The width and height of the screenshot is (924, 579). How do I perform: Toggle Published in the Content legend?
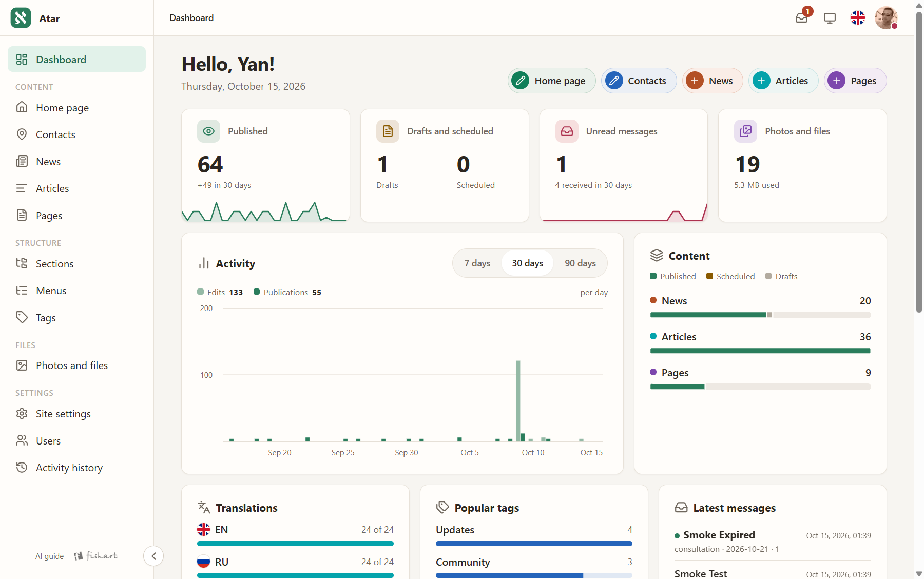pos(673,276)
